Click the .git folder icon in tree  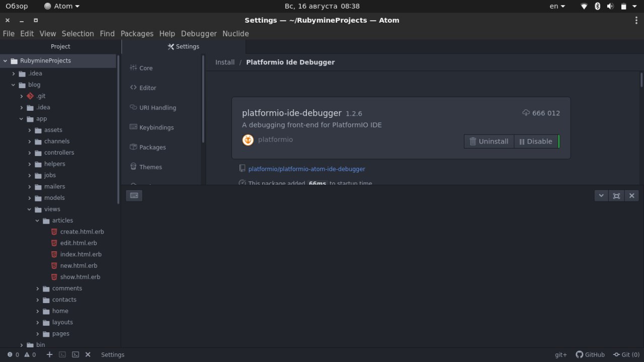(x=30, y=96)
